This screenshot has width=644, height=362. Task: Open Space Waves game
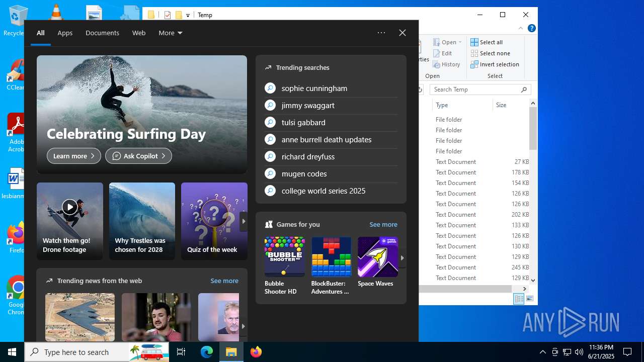(x=378, y=262)
